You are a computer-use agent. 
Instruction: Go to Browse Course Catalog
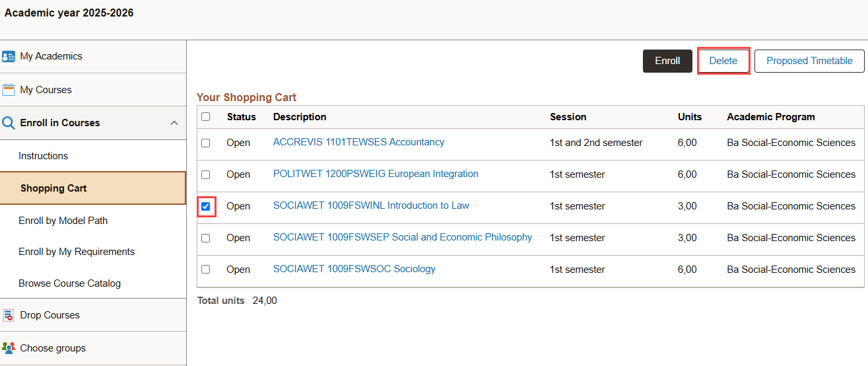(70, 283)
